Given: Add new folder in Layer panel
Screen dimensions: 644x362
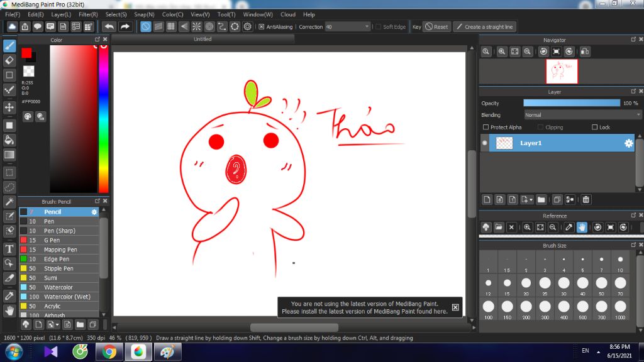Looking at the screenshot, I should click(541, 199).
